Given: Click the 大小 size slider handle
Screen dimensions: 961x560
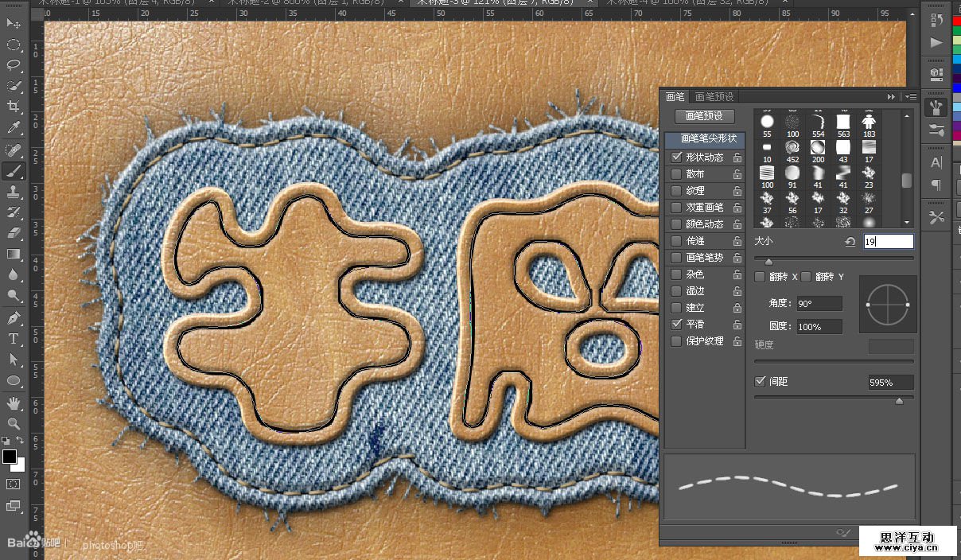Looking at the screenshot, I should [768, 261].
